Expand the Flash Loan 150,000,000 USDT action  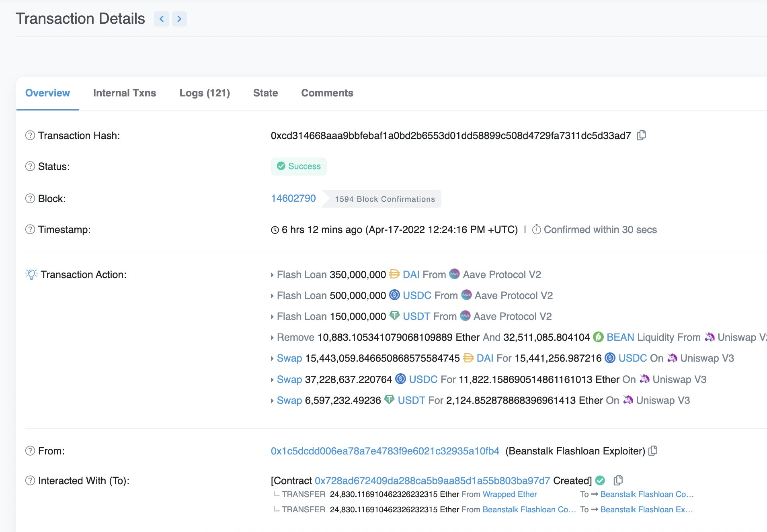(272, 317)
